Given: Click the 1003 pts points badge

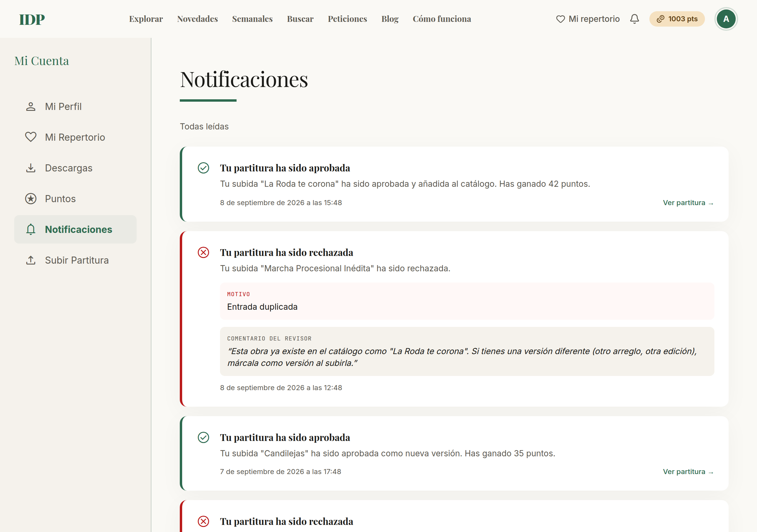Looking at the screenshot, I should point(677,19).
